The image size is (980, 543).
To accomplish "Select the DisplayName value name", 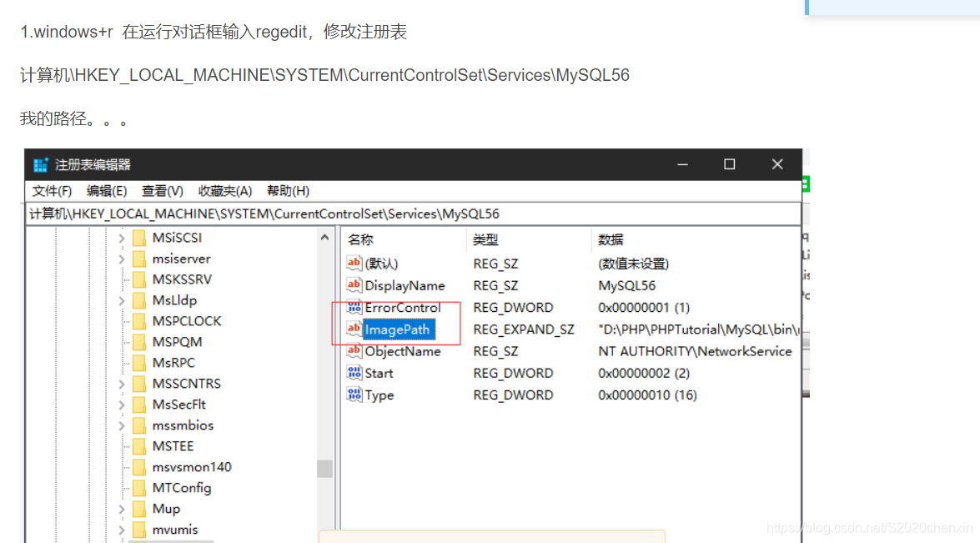I will tap(405, 285).
